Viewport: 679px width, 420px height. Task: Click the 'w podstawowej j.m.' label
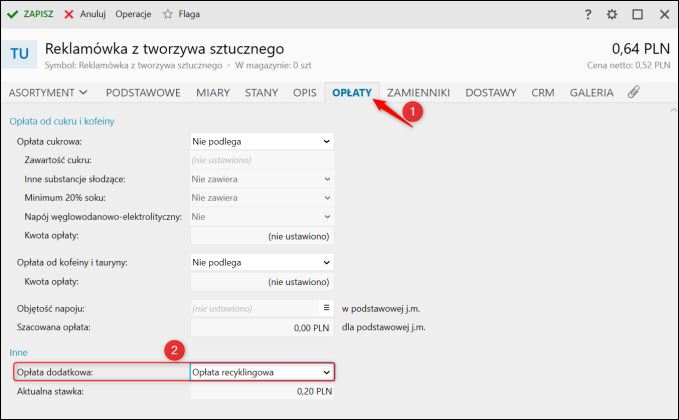tap(381, 309)
